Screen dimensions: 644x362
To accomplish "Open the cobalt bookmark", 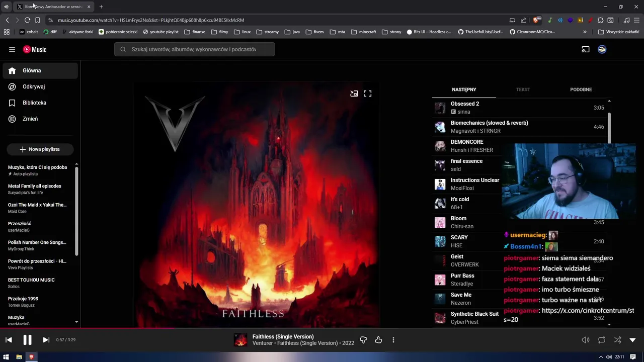I will point(29,32).
